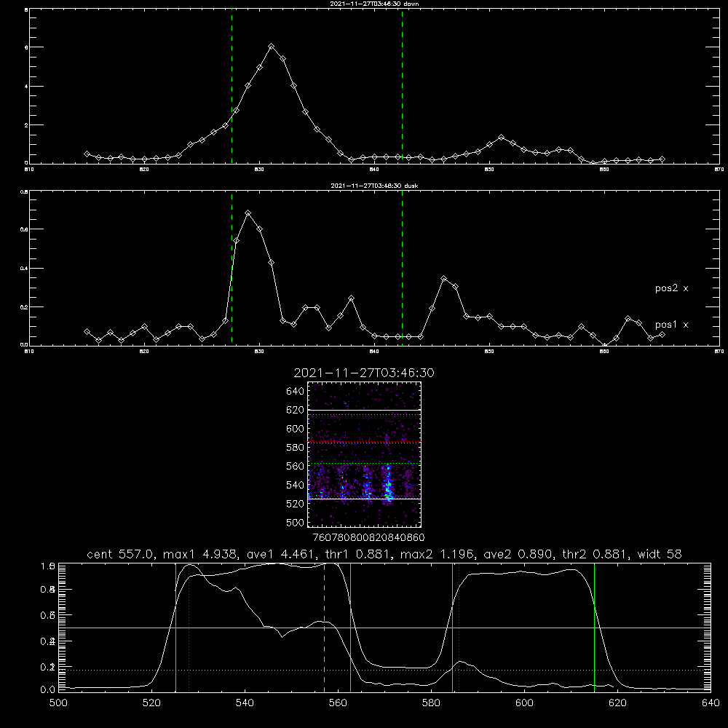Open the central heatmap image
Image resolution: width=728 pixels, height=728 pixels.
click(365, 454)
